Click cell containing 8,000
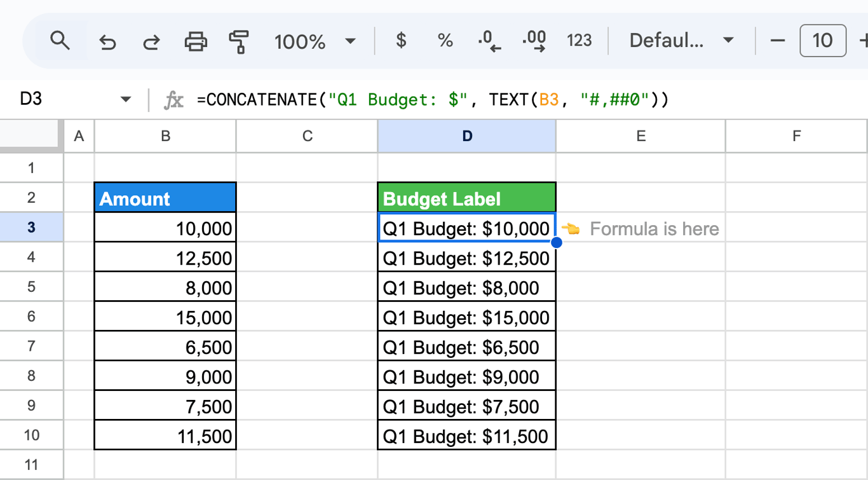 pos(165,287)
